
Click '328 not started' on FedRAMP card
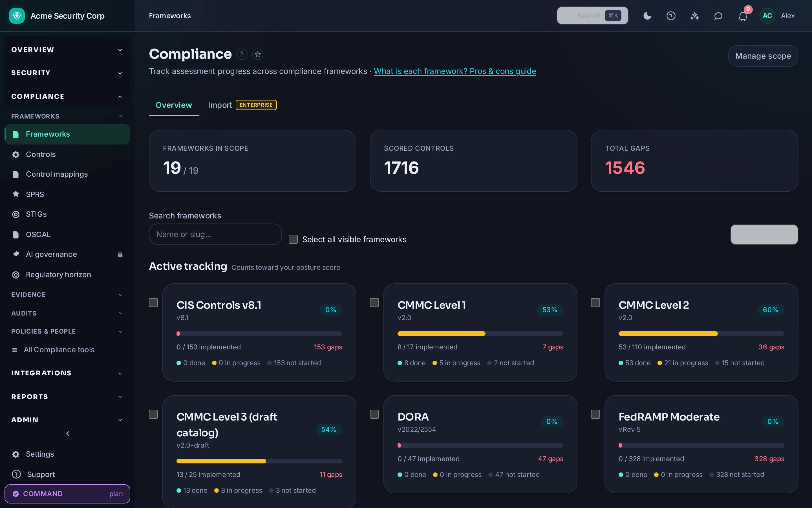pos(740,474)
